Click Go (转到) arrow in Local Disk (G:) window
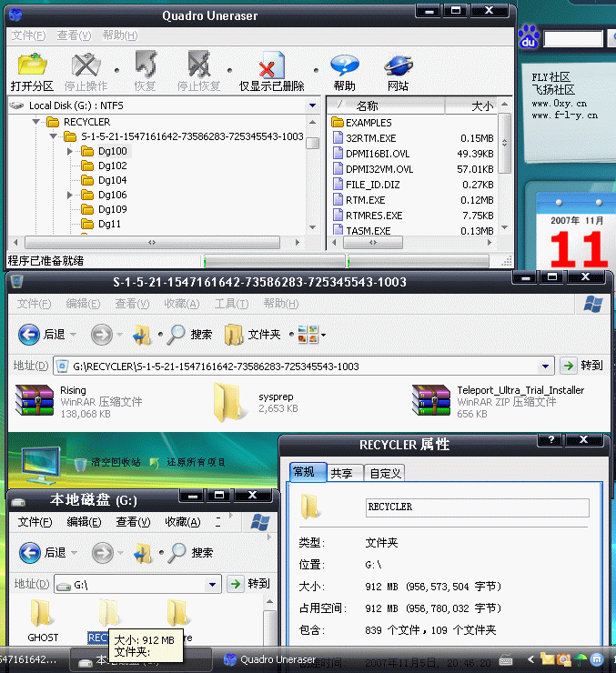 tap(236, 584)
